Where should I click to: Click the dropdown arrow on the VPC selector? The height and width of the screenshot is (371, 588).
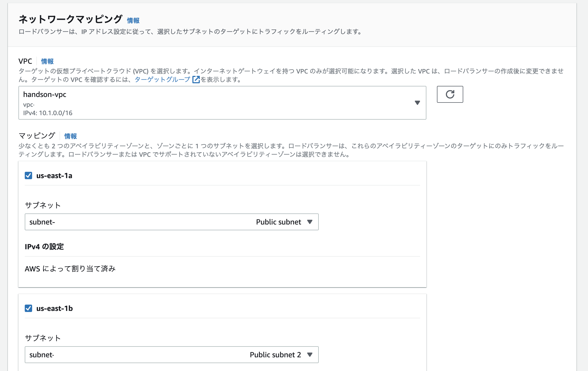tap(417, 103)
